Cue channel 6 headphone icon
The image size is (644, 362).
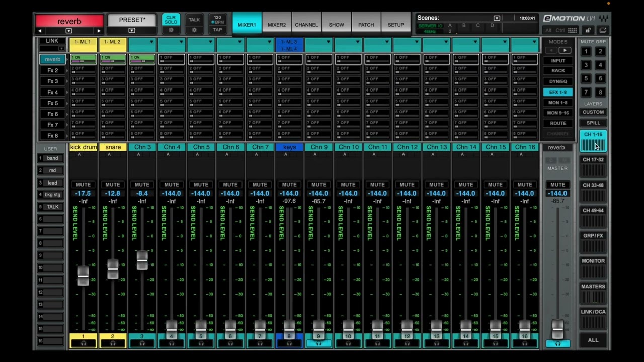[x=230, y=344]
